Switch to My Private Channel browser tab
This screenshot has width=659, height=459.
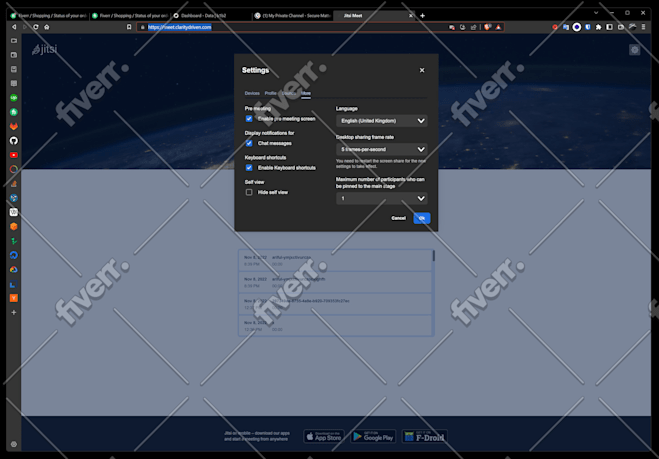pos(292,16)
